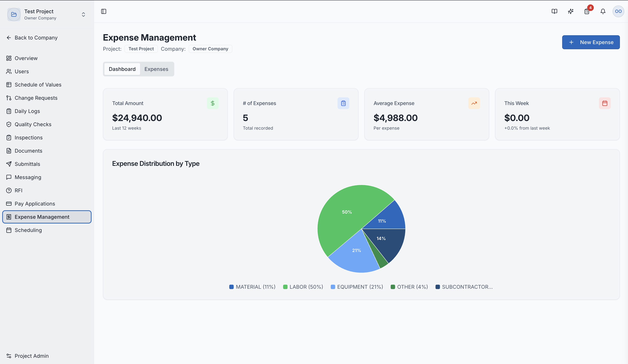
Task: Switch to the Dashboard tab
Action: tap(122, 69)
